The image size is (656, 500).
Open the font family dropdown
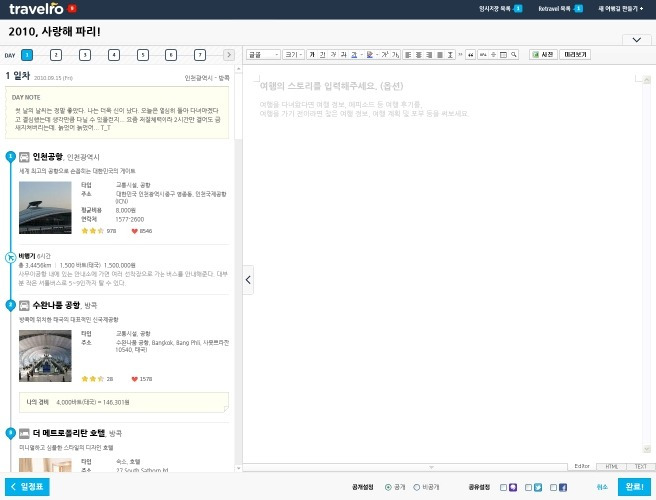263,55
